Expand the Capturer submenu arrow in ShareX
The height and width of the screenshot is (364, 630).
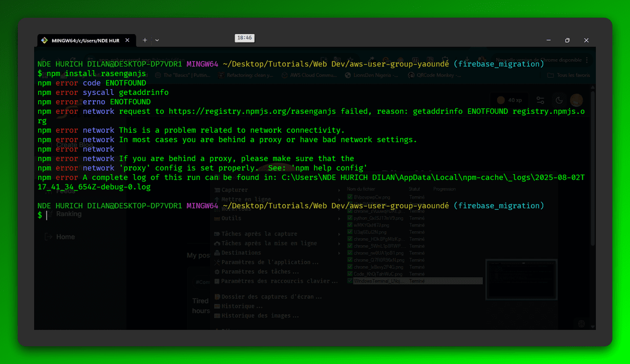[x=338, y=190]
